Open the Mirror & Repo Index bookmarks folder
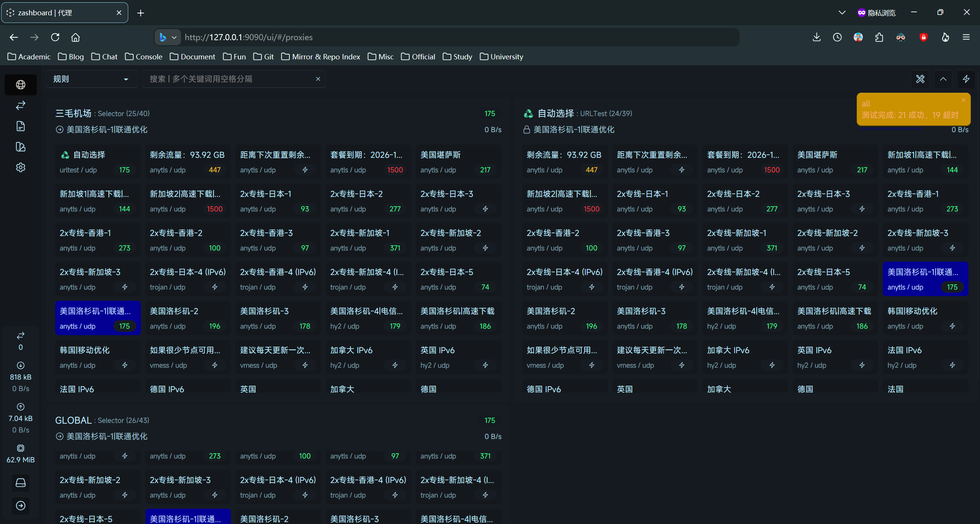Image resolution: width=980 pixels, height=524 pixels. click(x=321, y=57)
